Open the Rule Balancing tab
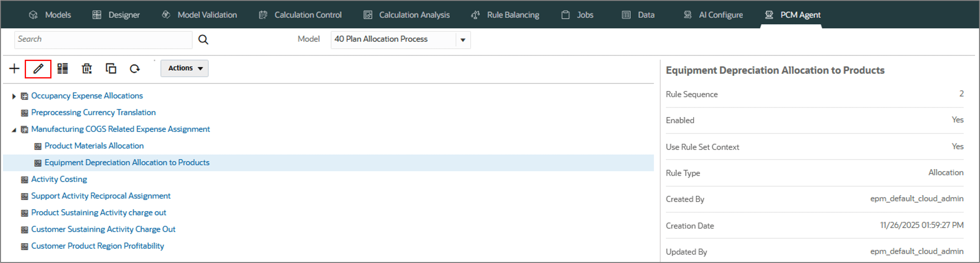The image size is (980, 263). (x=505, y=15)
